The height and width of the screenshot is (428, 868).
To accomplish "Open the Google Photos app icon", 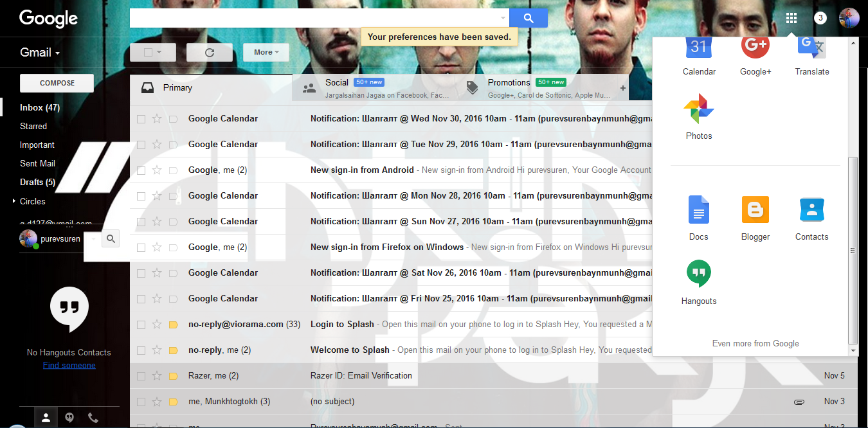I will [x=699, y=109].
